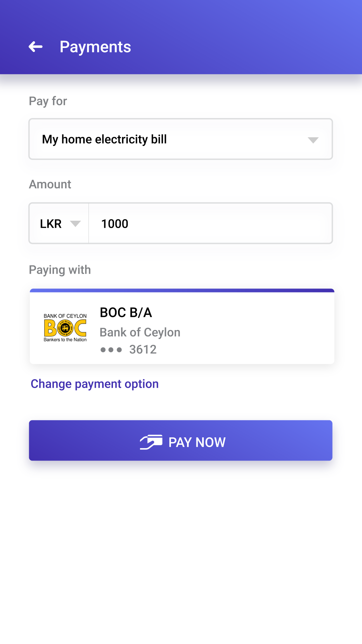Click the amount field showing 1000
This screenshot has width=362, height=644.
[x=209, y=224]
